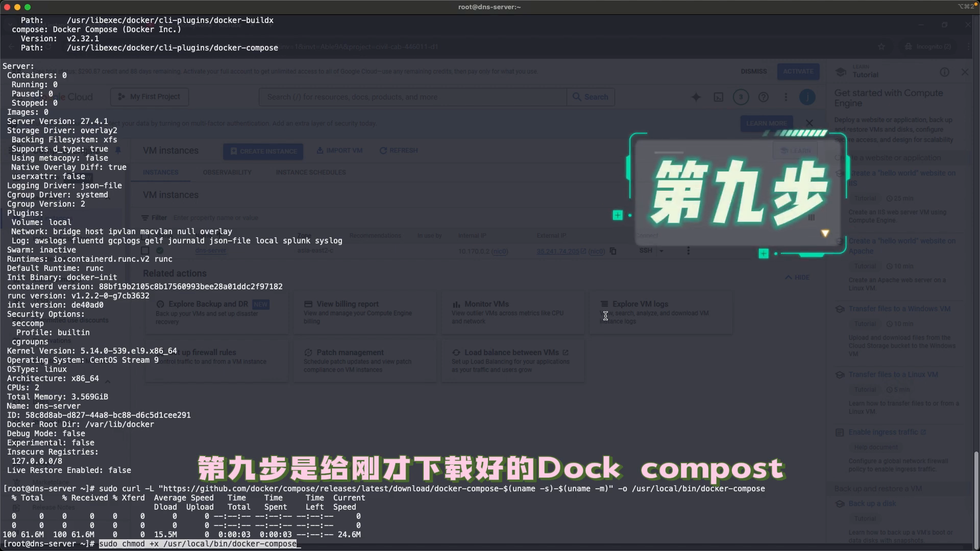Open the Back up a disk tutorial
Screen dimensions: 980x551
click(x=872, y=504)
